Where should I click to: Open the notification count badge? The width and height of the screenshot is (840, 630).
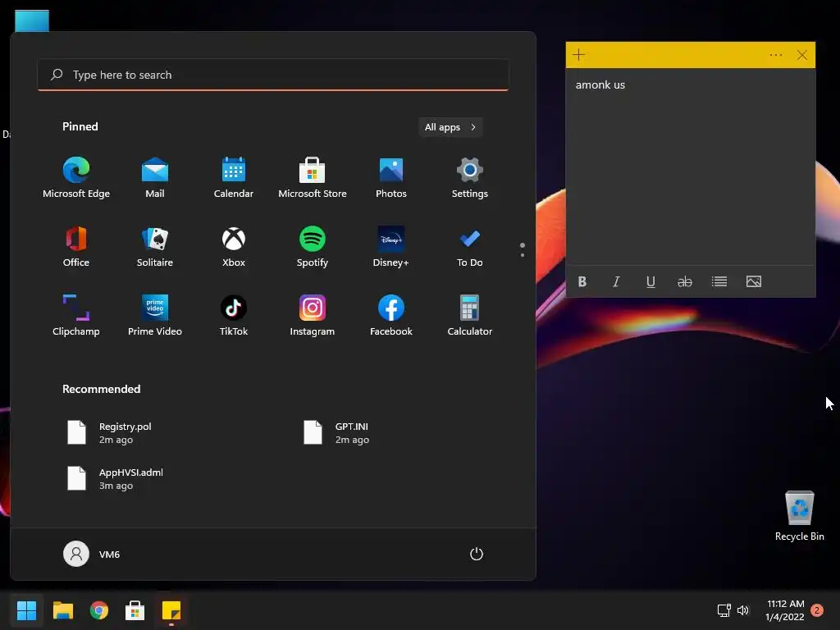coord(817,610)
